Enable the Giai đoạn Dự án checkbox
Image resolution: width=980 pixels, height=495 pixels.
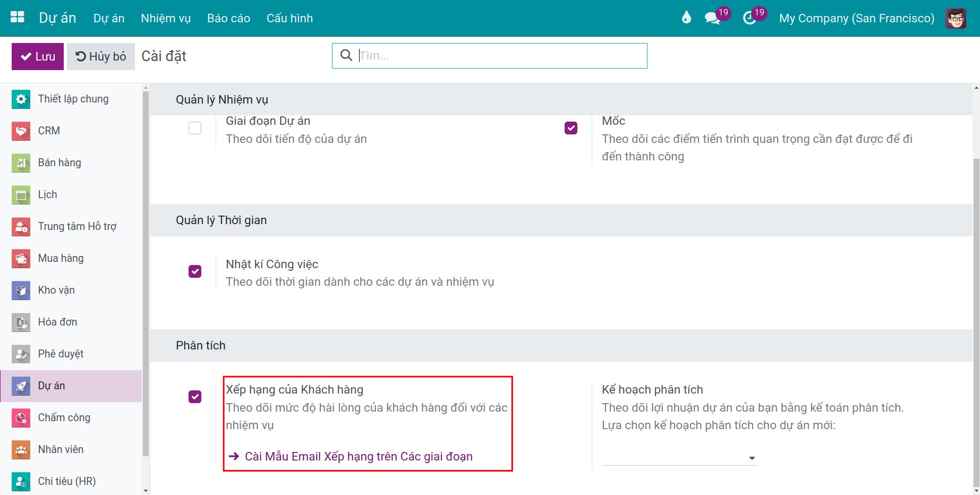195,128
